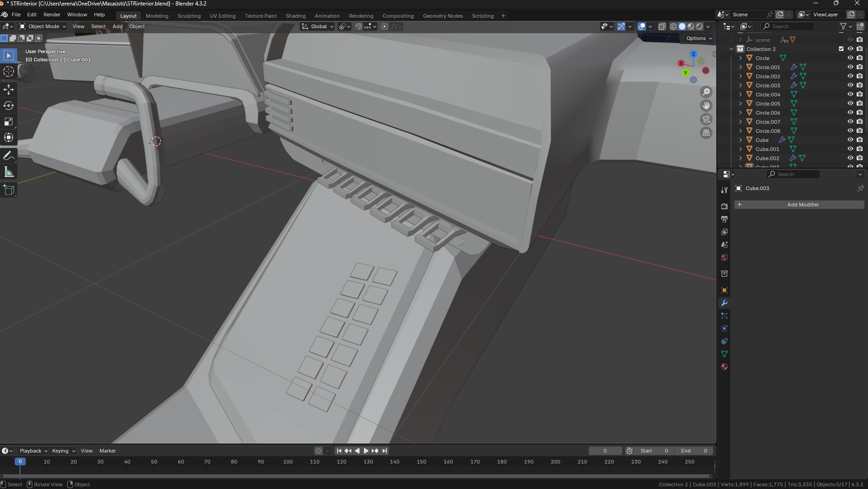Viewport: 868px width, 489px height.
Task: Toggle camera view in viewport
Action: point(706,119)
